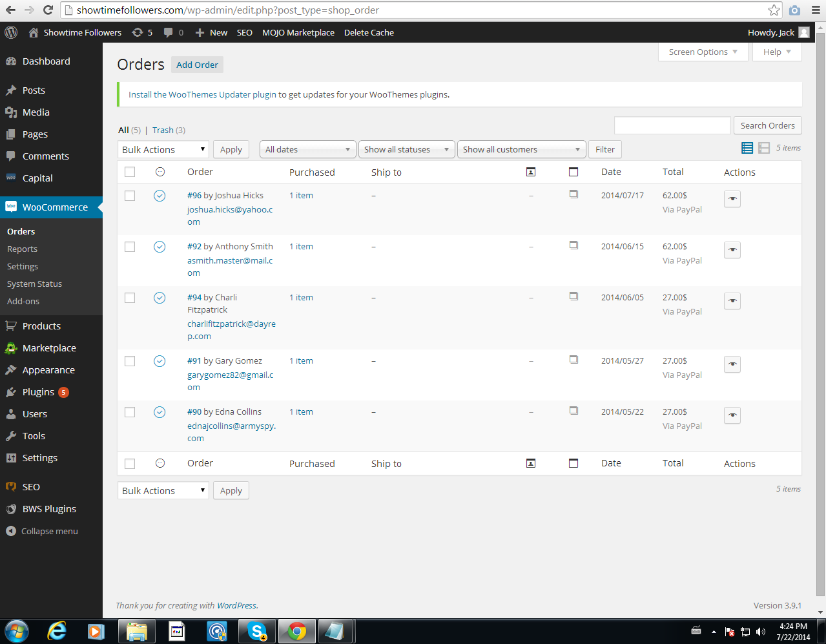Check the box for order #90
The height and width of the screenshot is (644, 826).
click(x=130, y=412)
